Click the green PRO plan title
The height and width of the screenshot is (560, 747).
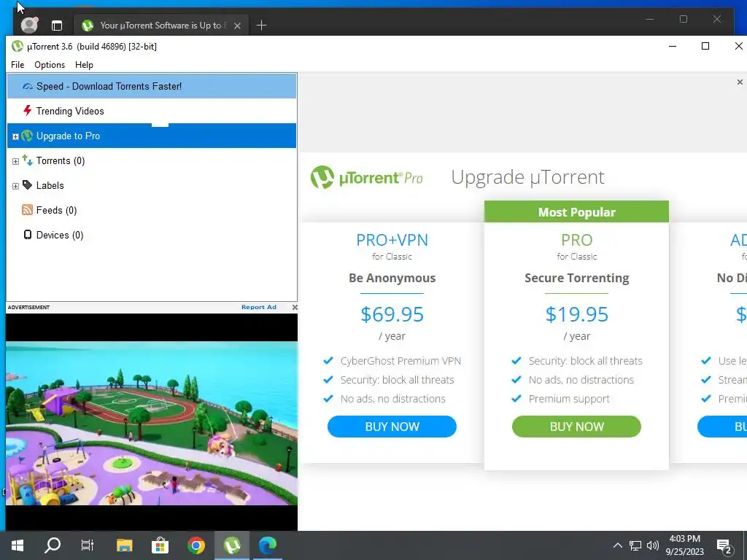[x=576, y=240]
